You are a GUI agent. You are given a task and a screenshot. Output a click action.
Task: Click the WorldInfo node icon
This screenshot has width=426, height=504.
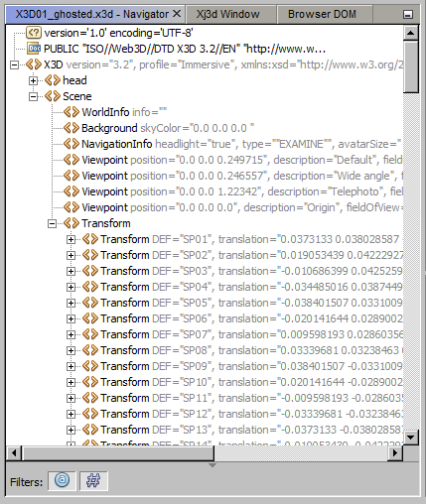click(71, 112)
